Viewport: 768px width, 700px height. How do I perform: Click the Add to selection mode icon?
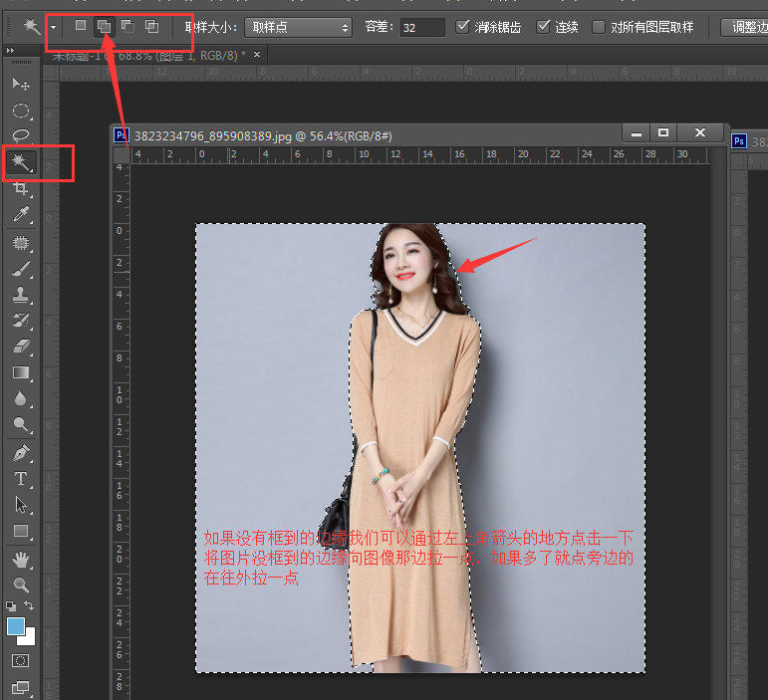coord(104,27)
